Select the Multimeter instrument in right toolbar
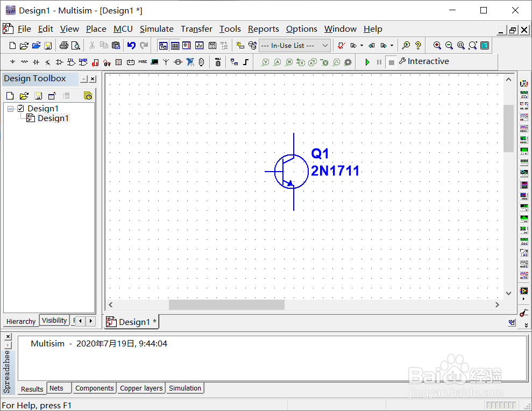Viewport: 532px width, 411px height. [x=524, y=83]
